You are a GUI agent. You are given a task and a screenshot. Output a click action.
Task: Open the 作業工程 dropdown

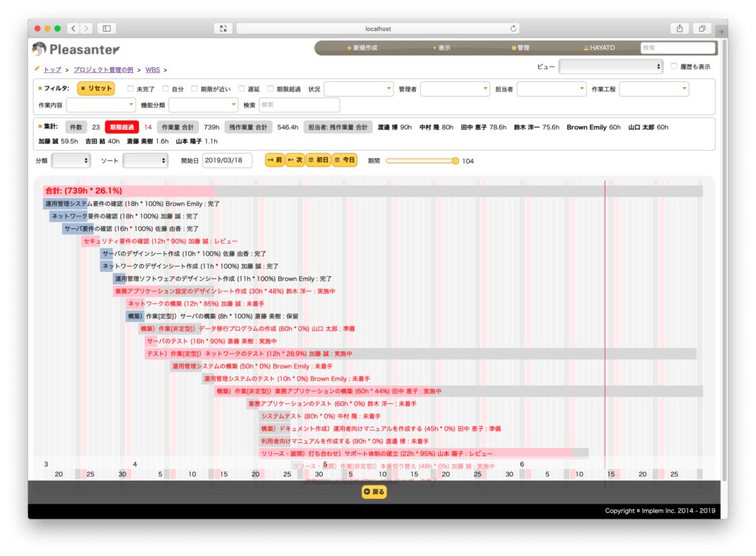click(x=654, y=89)
